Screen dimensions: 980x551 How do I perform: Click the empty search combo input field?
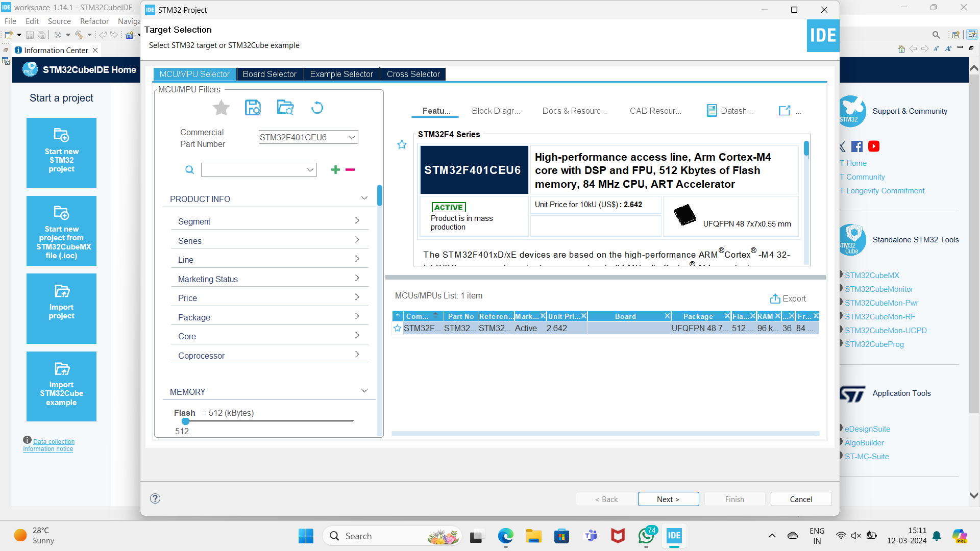pyautogui.click(x=254, y=170)
